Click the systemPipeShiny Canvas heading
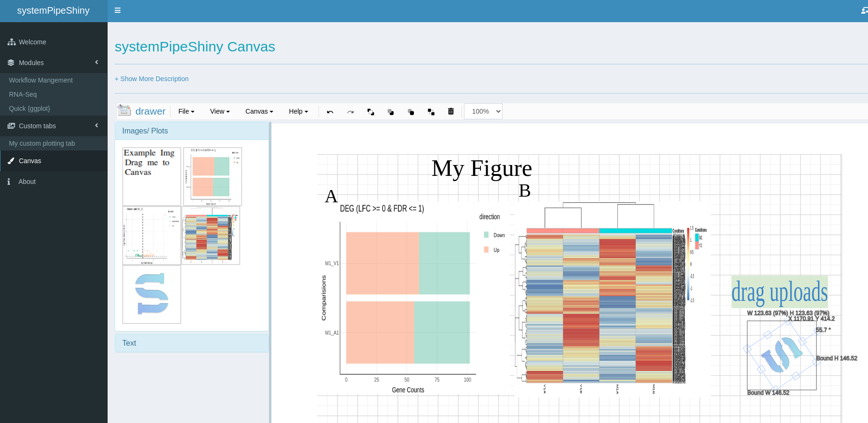The width and height of the screenshot is (868, 423). point(195,47)
